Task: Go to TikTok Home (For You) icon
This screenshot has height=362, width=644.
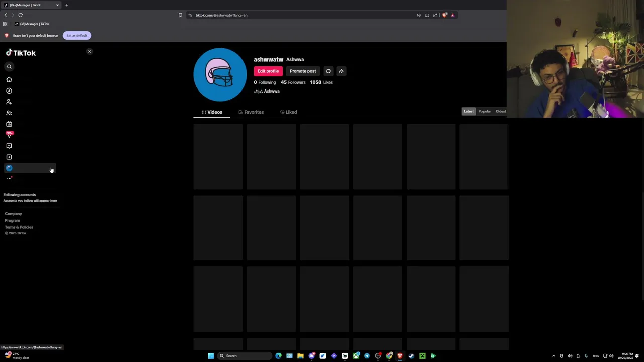Action: (x=9, y=80)
